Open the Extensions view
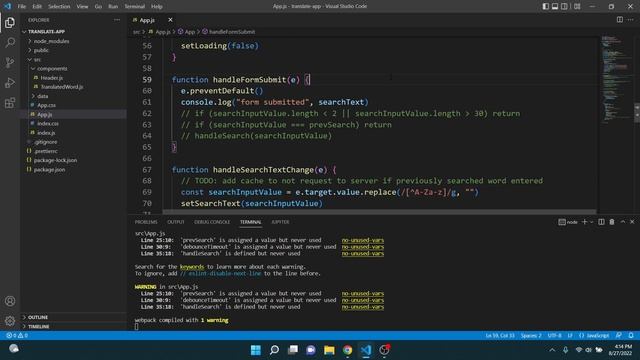 coord(10,102)
